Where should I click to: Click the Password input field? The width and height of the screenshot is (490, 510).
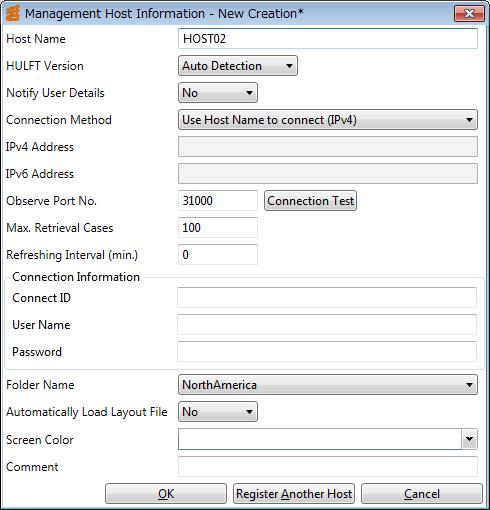[327, 352]
